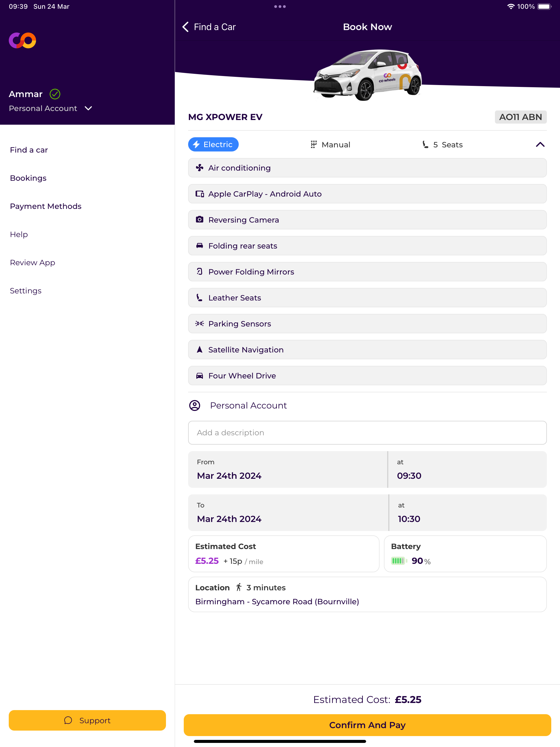Image resolution: width=560 pixels, height=747 pixels.
Task: Tap Personal Account label in booking form
Action: pyautogui.click(x=248, y=405)
